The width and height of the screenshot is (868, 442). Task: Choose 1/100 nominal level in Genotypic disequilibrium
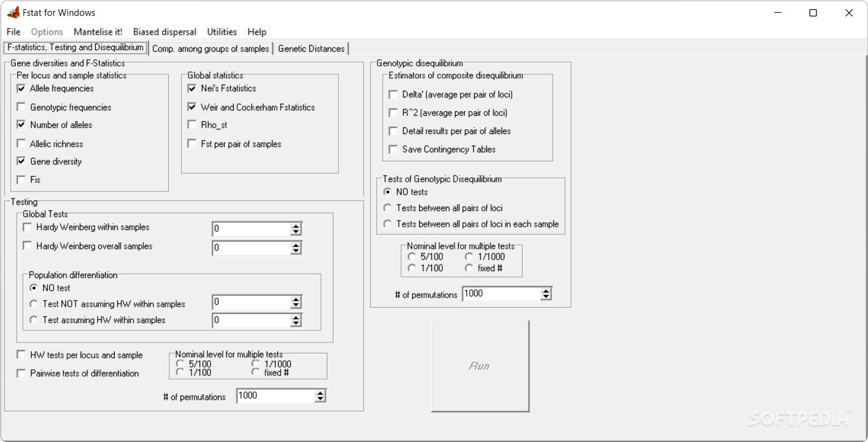coord(412,268)
